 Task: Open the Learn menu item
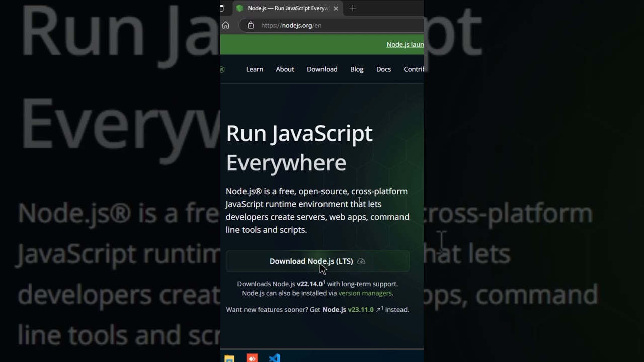[x=255, y=69]
